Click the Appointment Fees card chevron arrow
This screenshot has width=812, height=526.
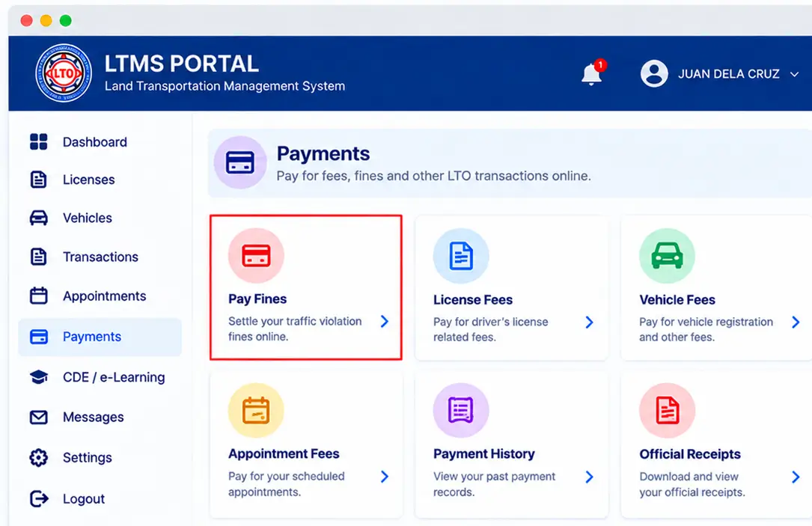pos(384,477)
